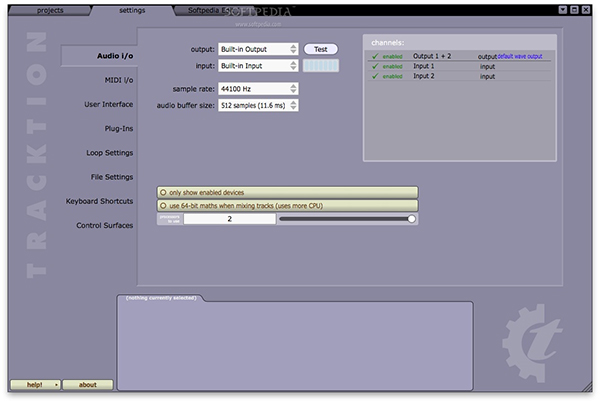600x403 pixels.
Task: Select the Output 1 + 2 channel row
Action: [459, 56]
